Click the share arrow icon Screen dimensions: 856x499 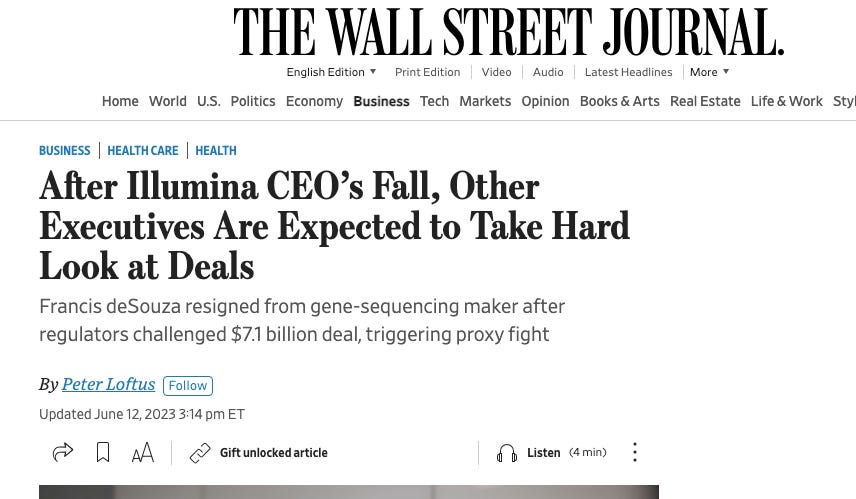[63, 452]
